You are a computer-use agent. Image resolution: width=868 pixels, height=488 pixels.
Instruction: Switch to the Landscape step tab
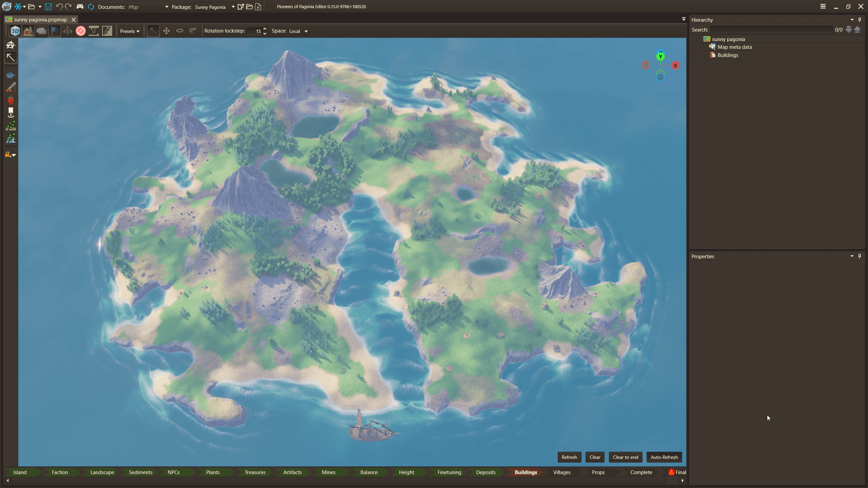(x=102, y=472)
